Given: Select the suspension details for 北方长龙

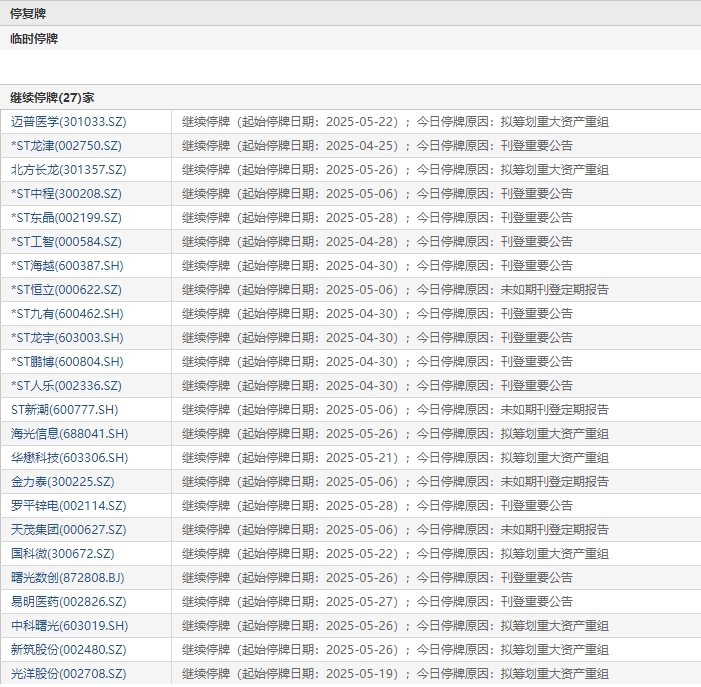Looking at the screenshot, I should click(x=395, y=170).
